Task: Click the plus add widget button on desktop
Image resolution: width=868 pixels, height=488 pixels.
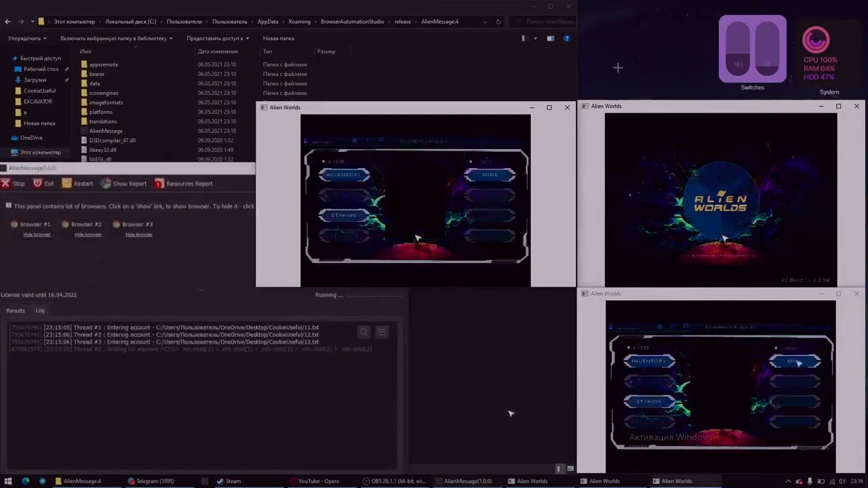Action: click(618, 68)
